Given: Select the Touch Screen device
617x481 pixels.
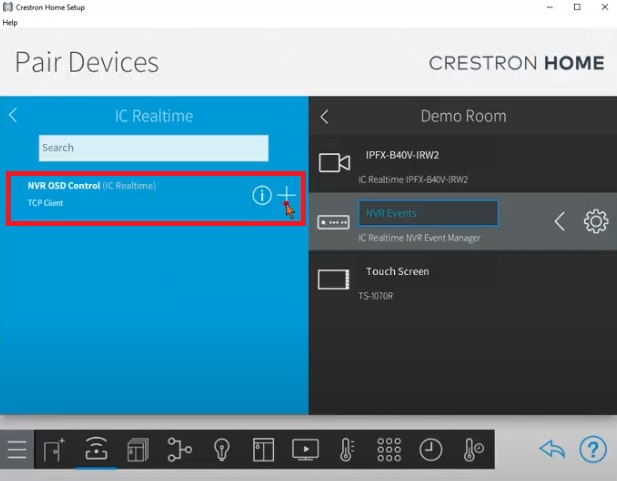Looking at the screenshot, I should 463,281.
